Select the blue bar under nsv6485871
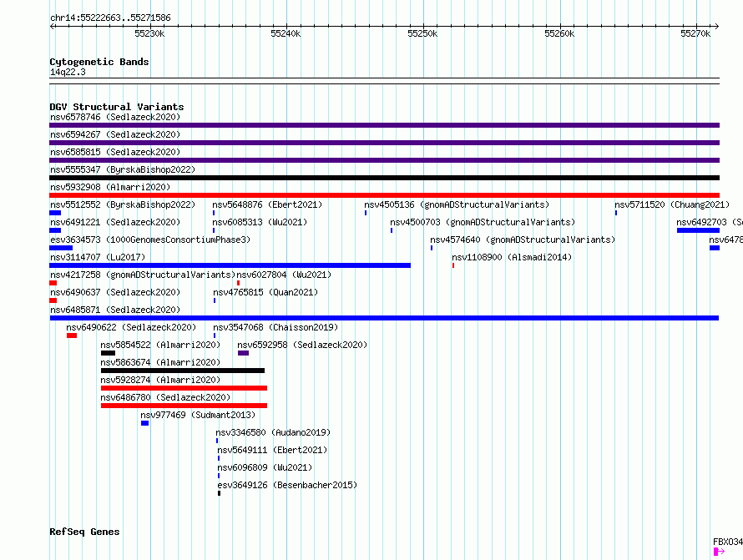Image resolution: width=743 pixels, height=560 pixels. coord(384,318)
